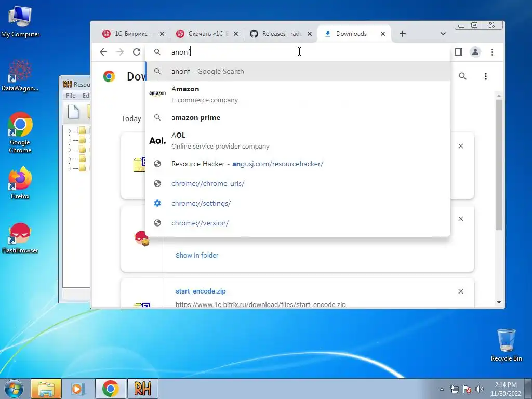Select the 'amazon prime' search suggestion
532x399 pixels.
click(x=298, y=117)
